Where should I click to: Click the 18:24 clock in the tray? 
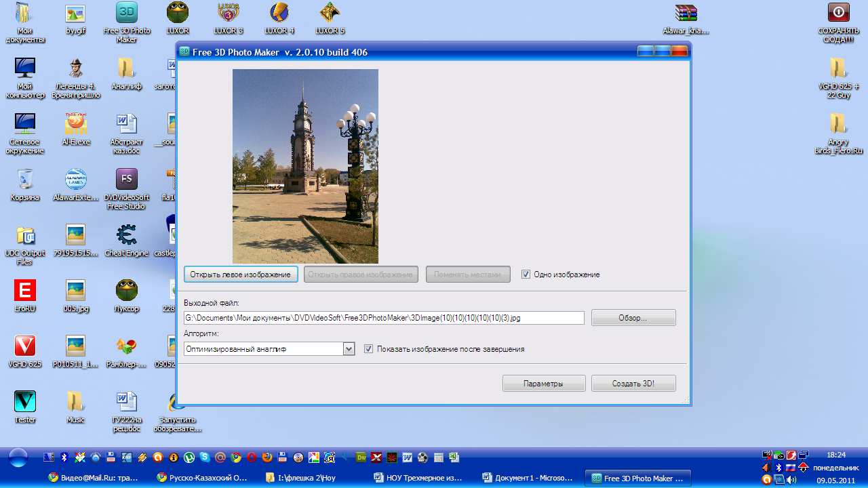pos(836,455)
